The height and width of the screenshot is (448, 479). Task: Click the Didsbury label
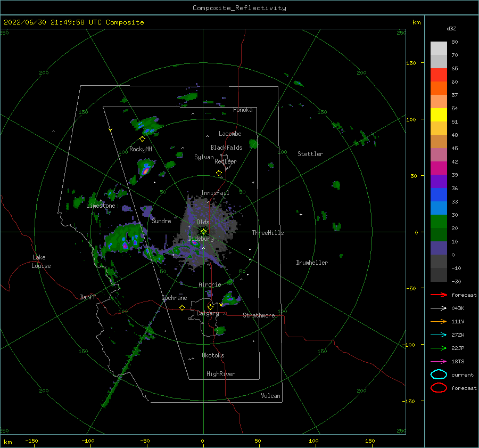pos(201,239)
